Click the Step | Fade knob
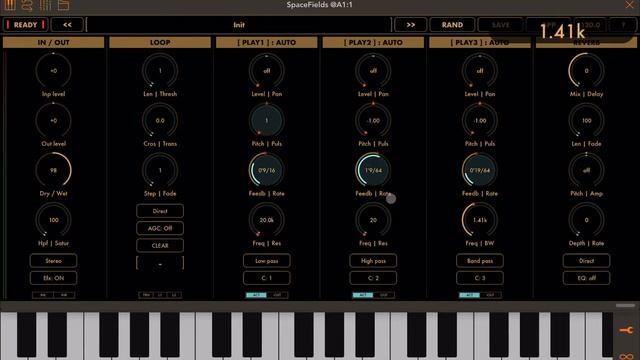Screen dimensions: 640x360 160,170
